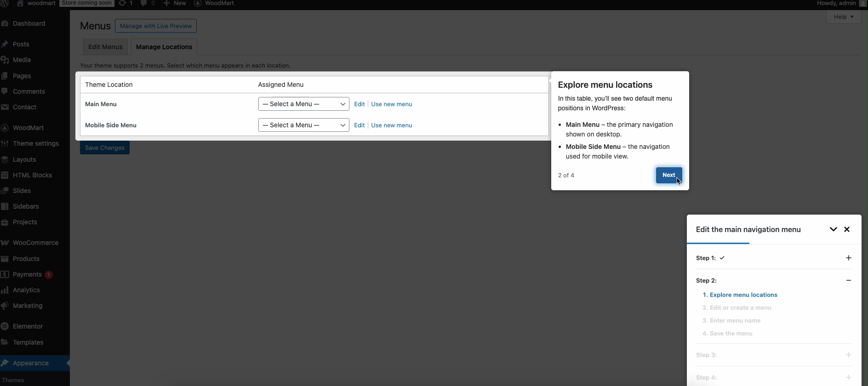868x386 pixels.
Task: Collapse the guide panel with chevron
Action: [x=833, y=229]
